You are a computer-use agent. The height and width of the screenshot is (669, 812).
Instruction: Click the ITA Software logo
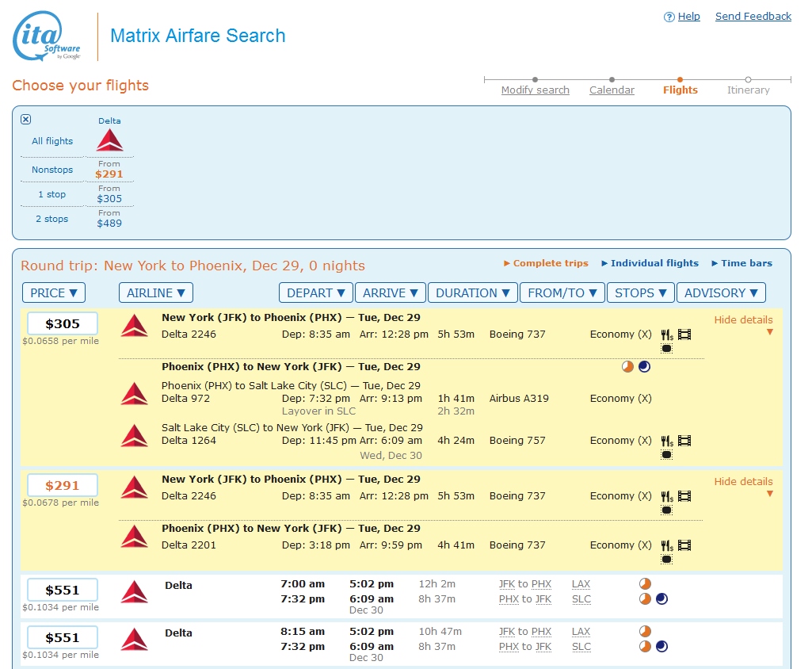[48, 36]
